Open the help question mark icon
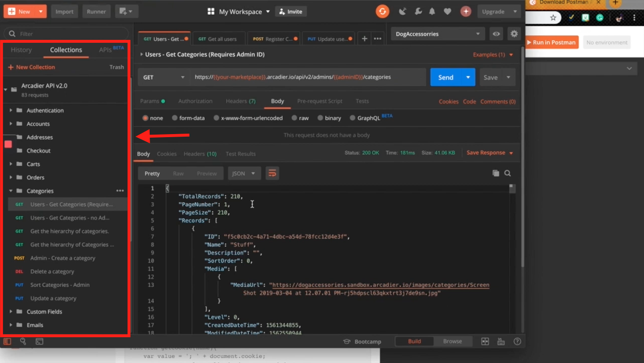644x363 pixels. (517, 341)
